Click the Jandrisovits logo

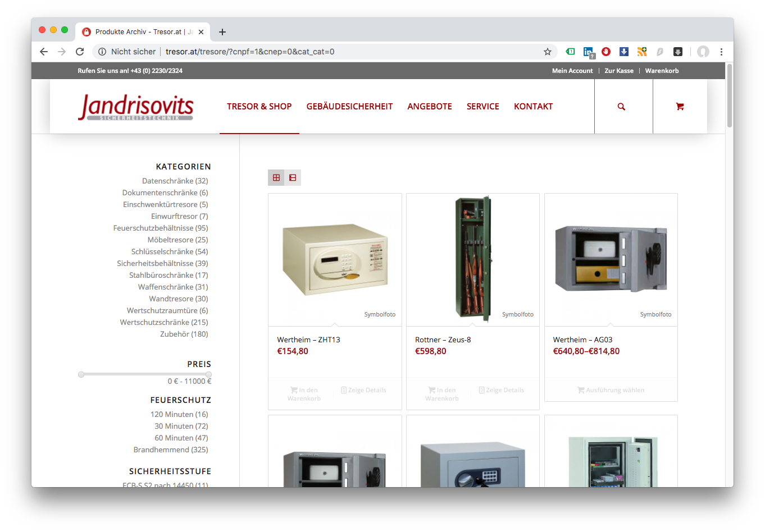136,107
